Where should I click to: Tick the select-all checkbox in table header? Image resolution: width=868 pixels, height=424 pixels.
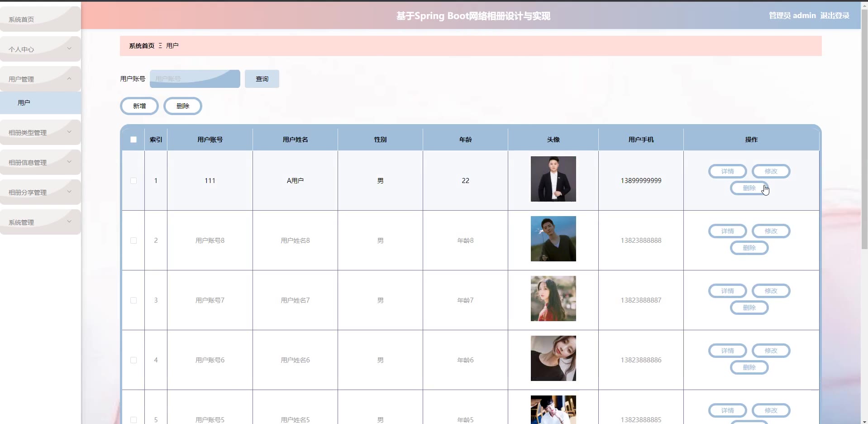pos(134,140)
